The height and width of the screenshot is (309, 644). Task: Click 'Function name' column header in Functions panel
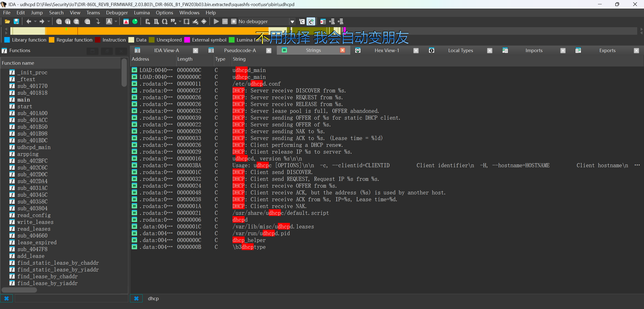tap(60, 63)
